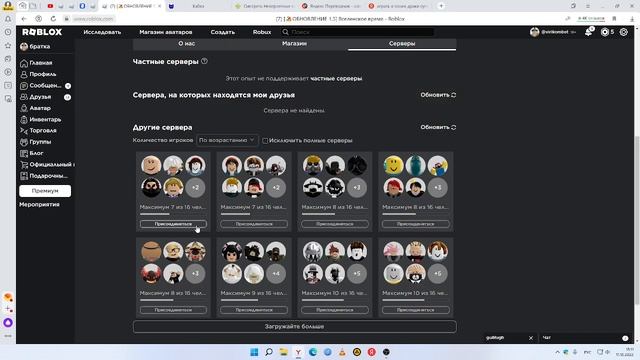The width and height of the screenshot is (640, 360).
Task: Open Официальный магазин in the sidebar
Action: 47,164
